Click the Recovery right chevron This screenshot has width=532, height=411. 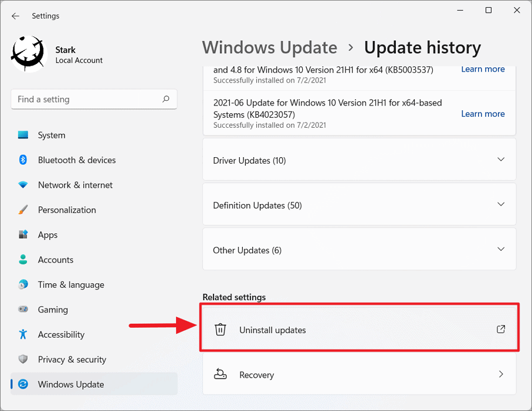tap(501, 373)
